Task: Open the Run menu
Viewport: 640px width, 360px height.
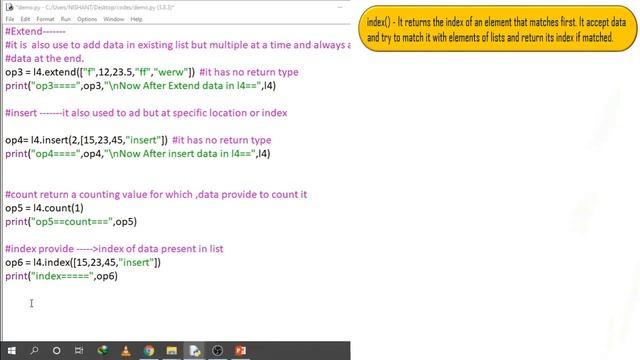Action: [x=66, y=19]
